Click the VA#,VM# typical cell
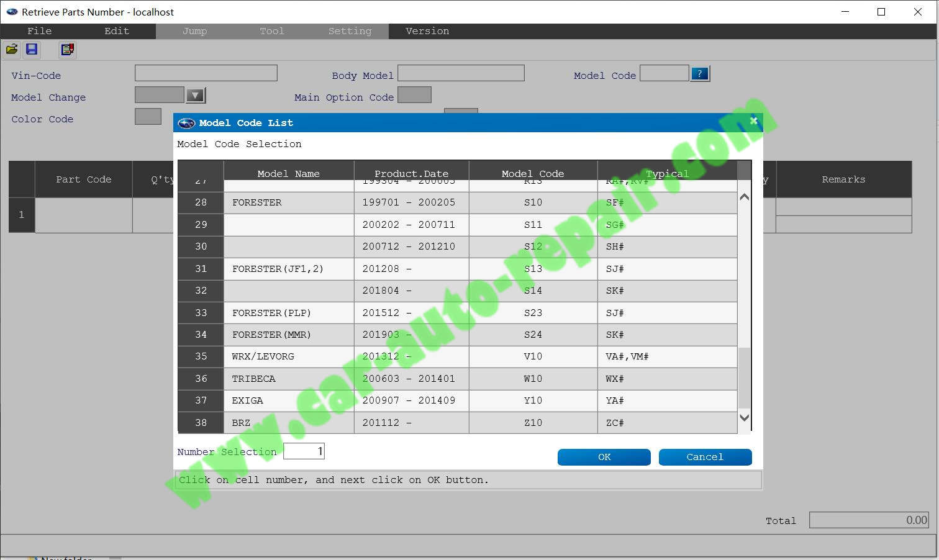This screenshot has width=939, height=560. [667, 356]
